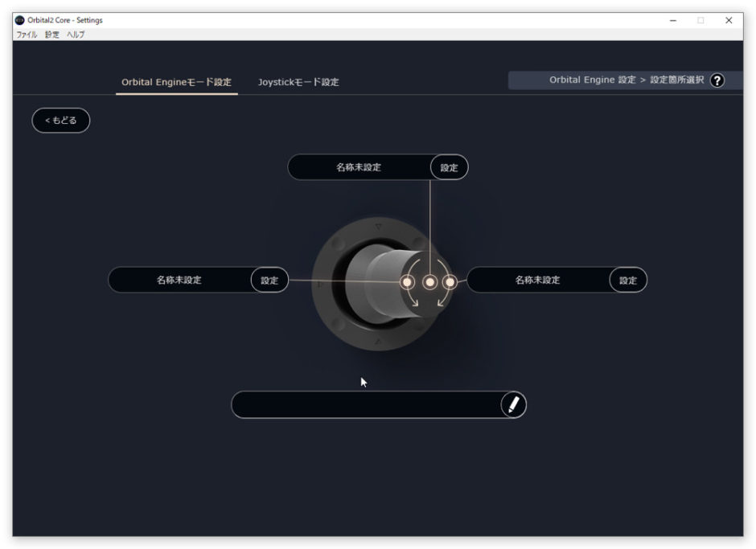Click the empty text field beside the pencil
Viewport: 756px width, 549px height.
tap(366, 405)
